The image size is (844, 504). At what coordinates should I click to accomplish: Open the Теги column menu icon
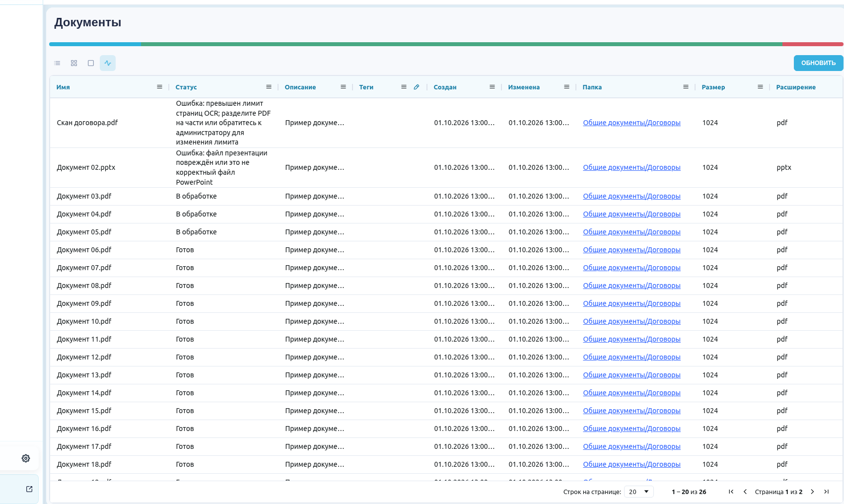click(404, 87)
